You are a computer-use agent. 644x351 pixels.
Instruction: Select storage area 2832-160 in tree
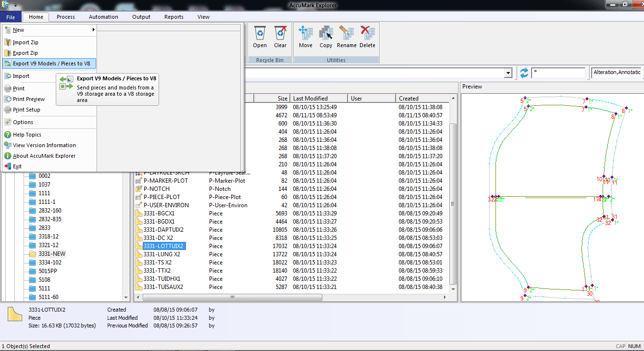point(50,211)
